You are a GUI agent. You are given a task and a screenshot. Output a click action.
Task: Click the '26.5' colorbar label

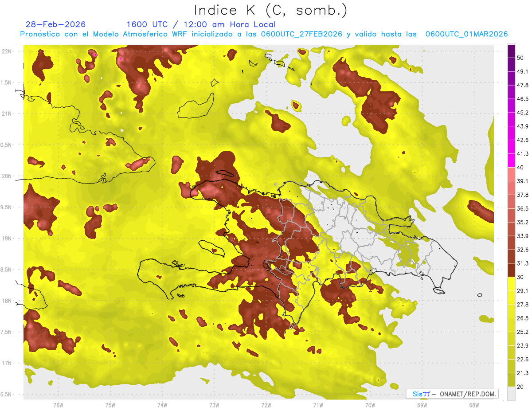(x=523, y=318)
